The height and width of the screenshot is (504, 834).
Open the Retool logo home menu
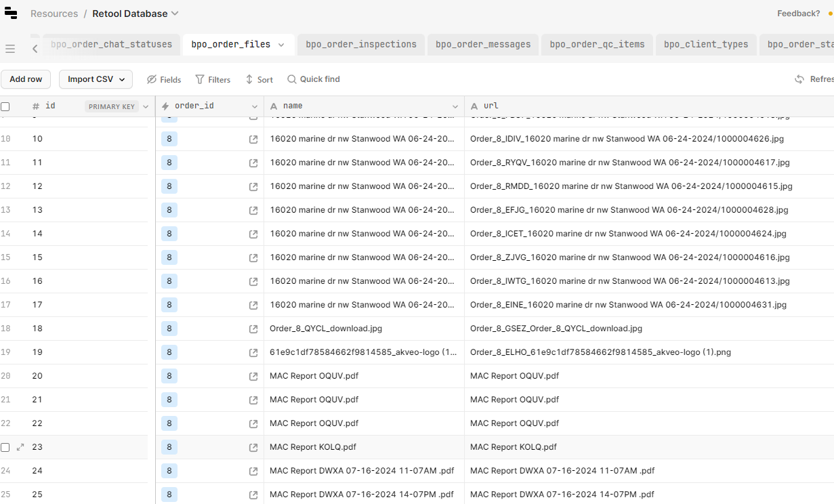pyautogui.click(x=10, y=14)
